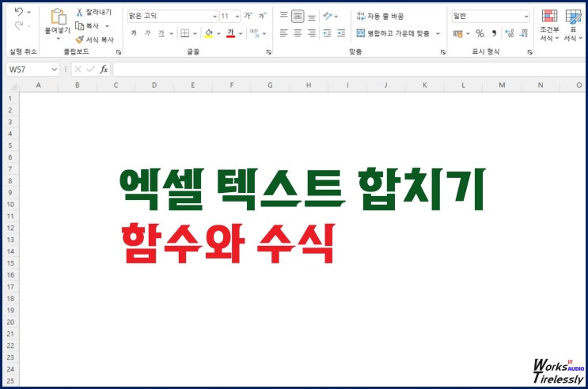
Task: Open 표 서식 format as table
Action: 574,25
